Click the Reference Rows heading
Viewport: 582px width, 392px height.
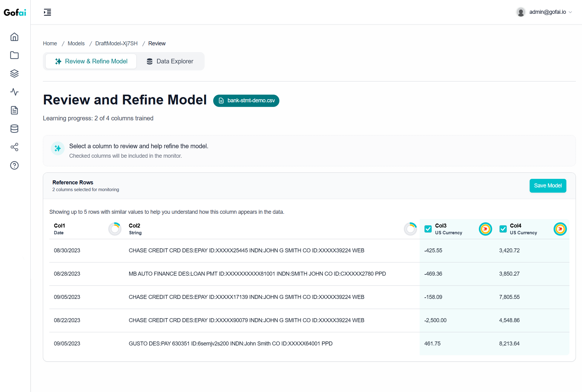click(x=73, y=183)
